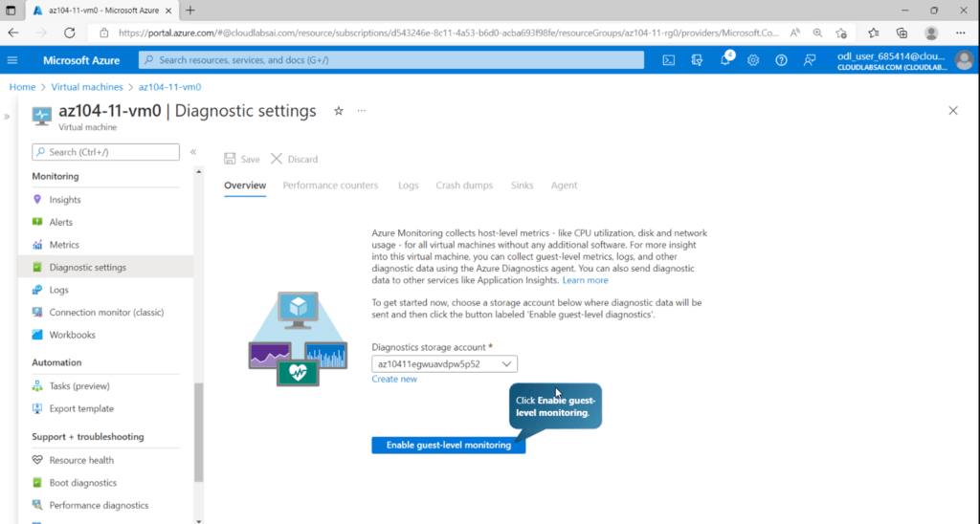Open Diagnostics storage account dropdown

[444, 364]
